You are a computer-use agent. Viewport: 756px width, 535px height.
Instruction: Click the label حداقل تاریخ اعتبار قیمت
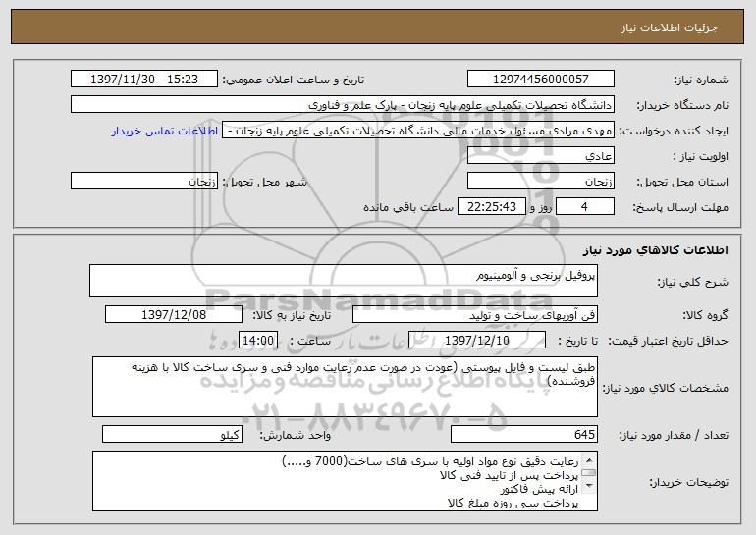pyautogui.click(x=669, y=341)
